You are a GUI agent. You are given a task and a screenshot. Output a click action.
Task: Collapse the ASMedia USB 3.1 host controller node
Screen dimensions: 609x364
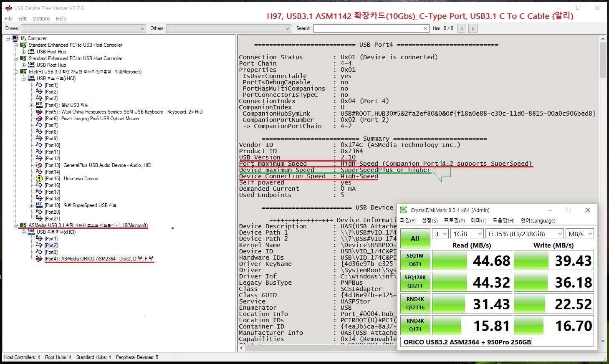(x=16, y=225)
